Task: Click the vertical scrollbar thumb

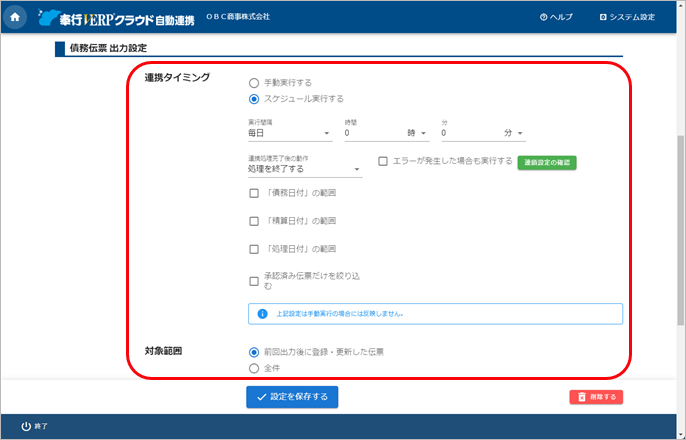Action: point(680,230)
